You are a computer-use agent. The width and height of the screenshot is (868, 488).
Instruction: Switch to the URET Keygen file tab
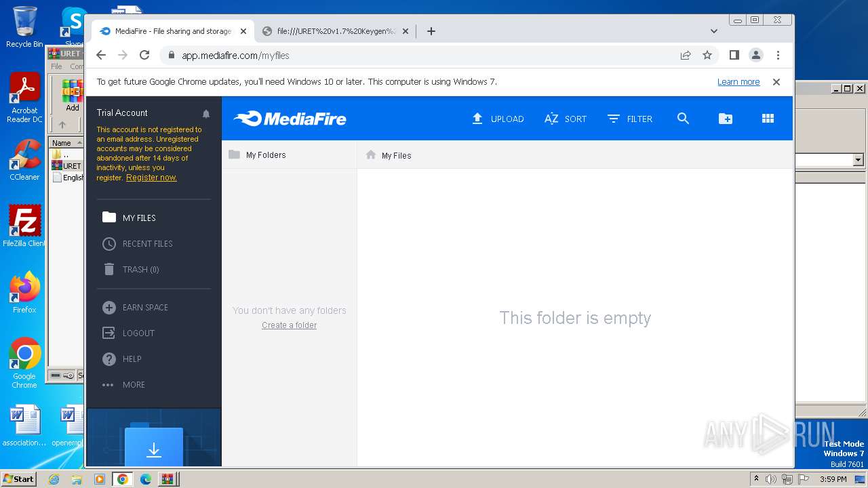click(336, 31)
